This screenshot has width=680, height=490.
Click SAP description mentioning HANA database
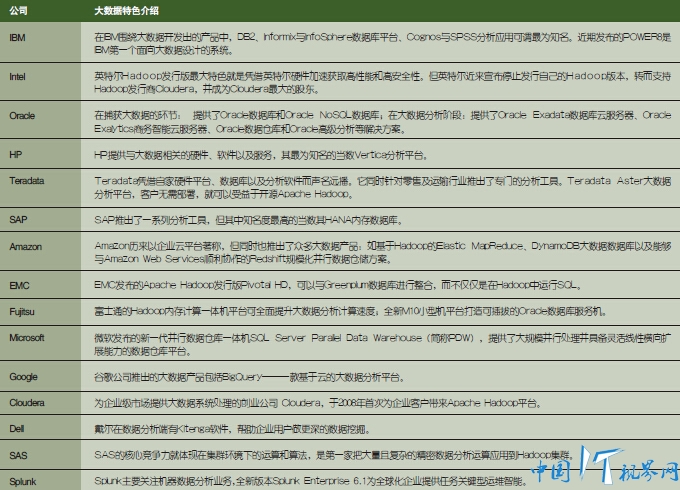[248, 220]
